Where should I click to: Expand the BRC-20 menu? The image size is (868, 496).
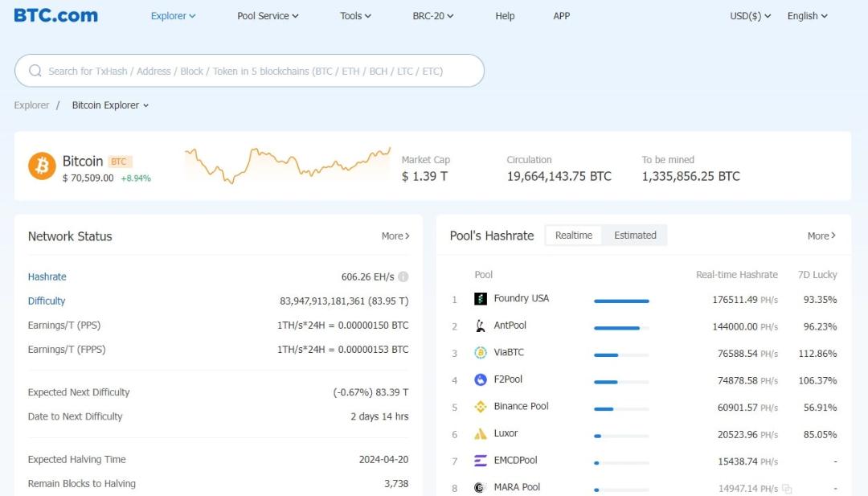[433, 16]
